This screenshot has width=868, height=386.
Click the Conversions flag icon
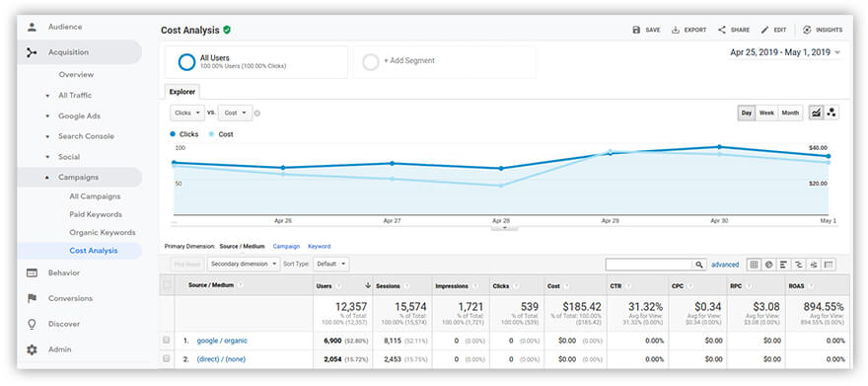[x=32, y=298]
